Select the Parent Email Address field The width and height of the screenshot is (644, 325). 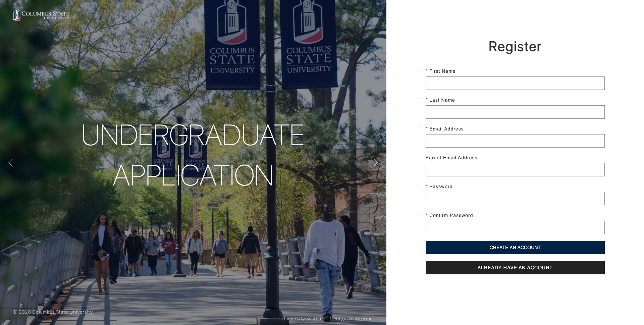[515, 170]
